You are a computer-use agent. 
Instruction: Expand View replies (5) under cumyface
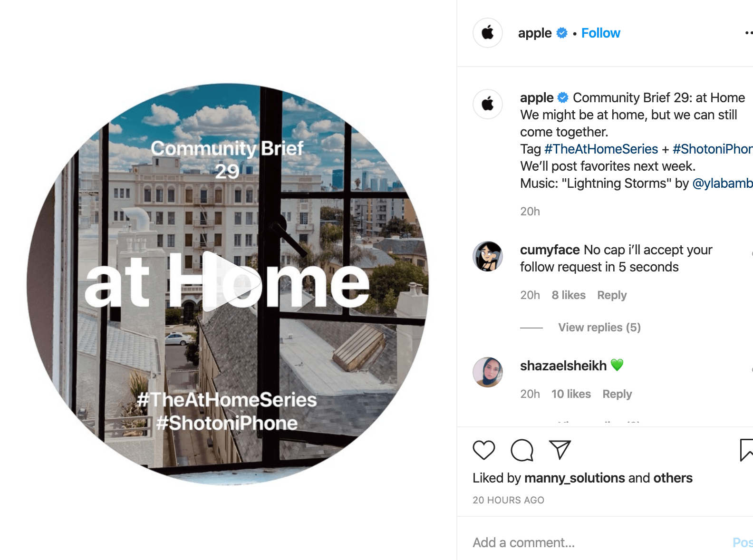[599, 328]
